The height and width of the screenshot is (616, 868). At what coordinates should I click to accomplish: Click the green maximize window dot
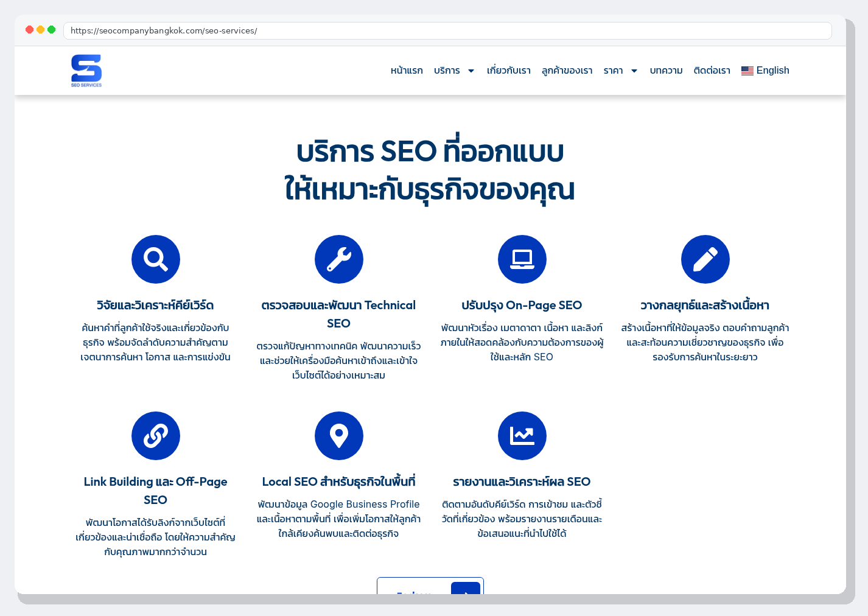(x=51, y=29)
